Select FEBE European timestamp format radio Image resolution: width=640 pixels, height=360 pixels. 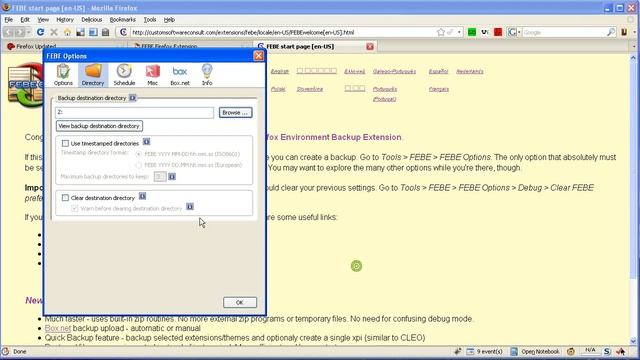pyautogui.click(x=139, y=165)
